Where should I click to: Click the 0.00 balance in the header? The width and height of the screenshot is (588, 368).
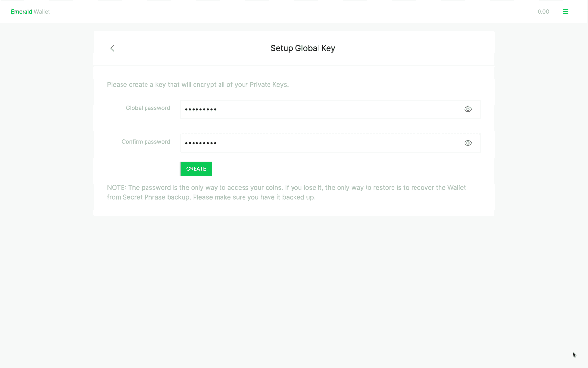[543, 12]
